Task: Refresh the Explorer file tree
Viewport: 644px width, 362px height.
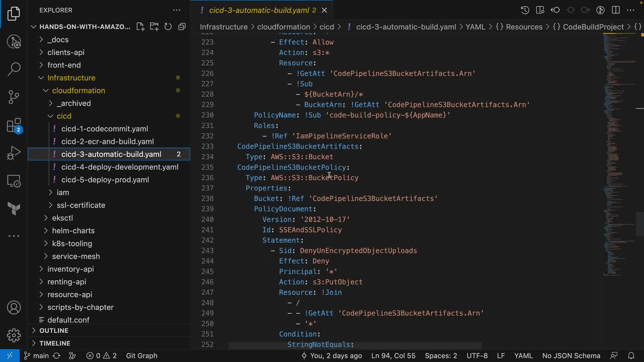Action: coord(168,27)
